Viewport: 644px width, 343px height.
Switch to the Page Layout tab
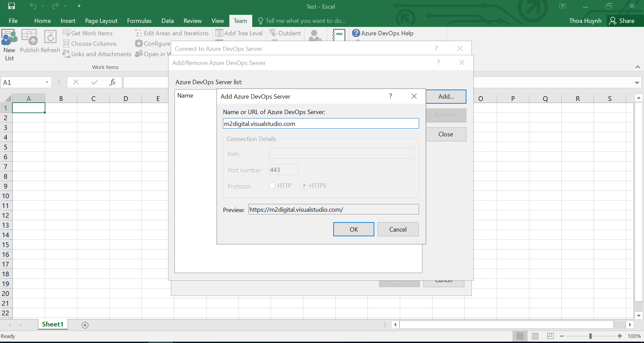101,21
